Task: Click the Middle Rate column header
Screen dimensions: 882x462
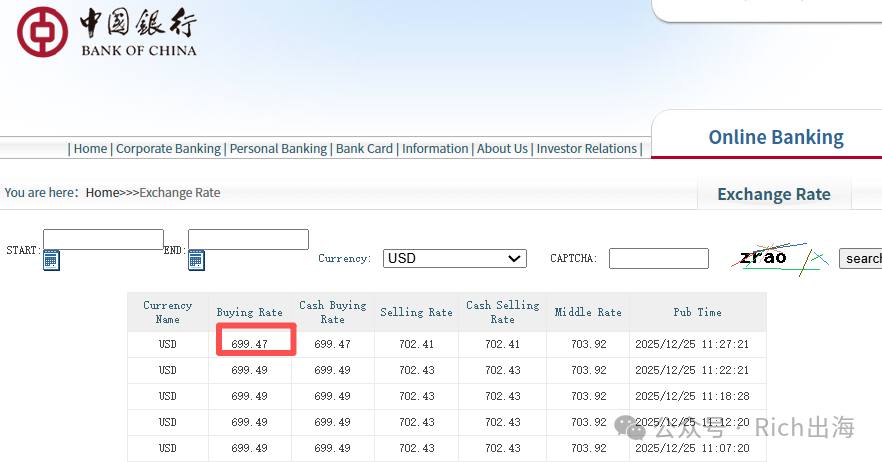Action: click(x=588, y=312)
